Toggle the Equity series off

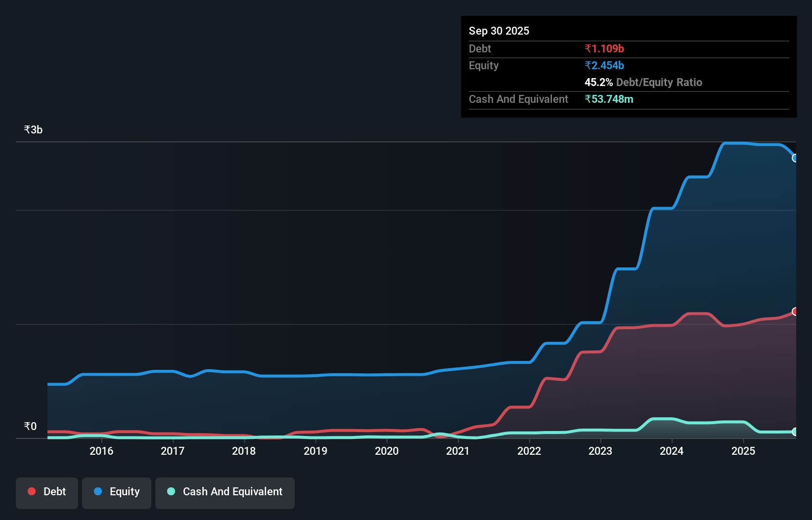coord(116,492)
